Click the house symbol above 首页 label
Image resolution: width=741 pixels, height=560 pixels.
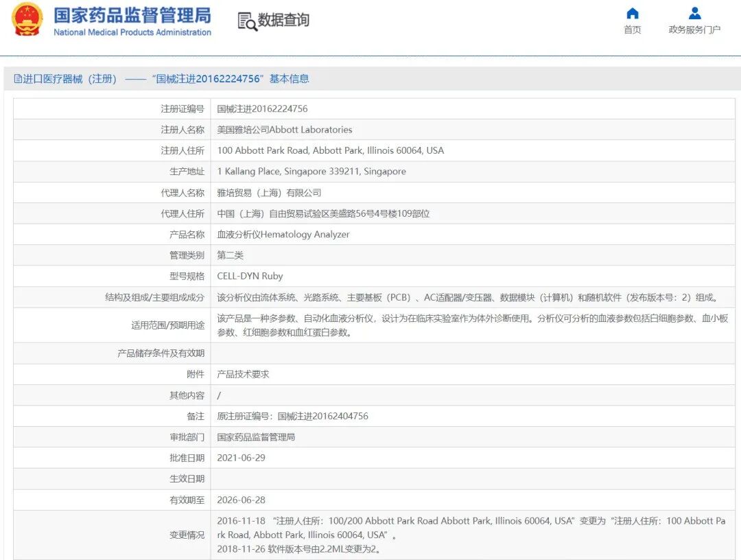click(x=632, y=13)
